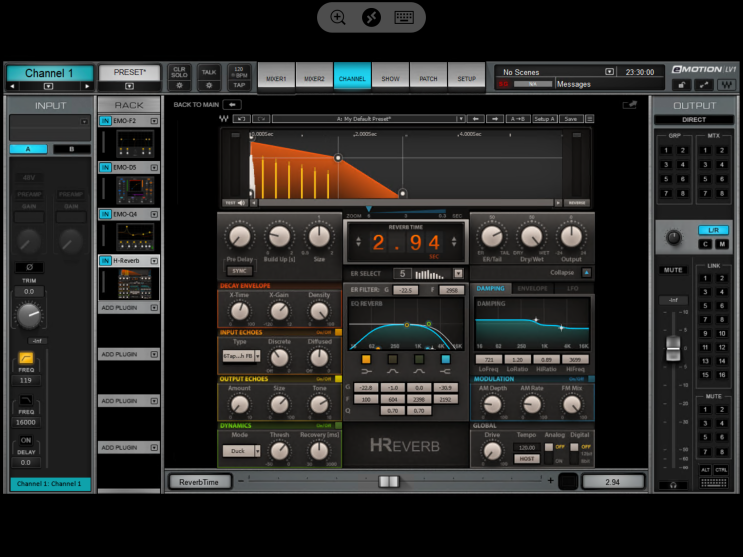Click the Back to Main arrow

click(232, 104)
